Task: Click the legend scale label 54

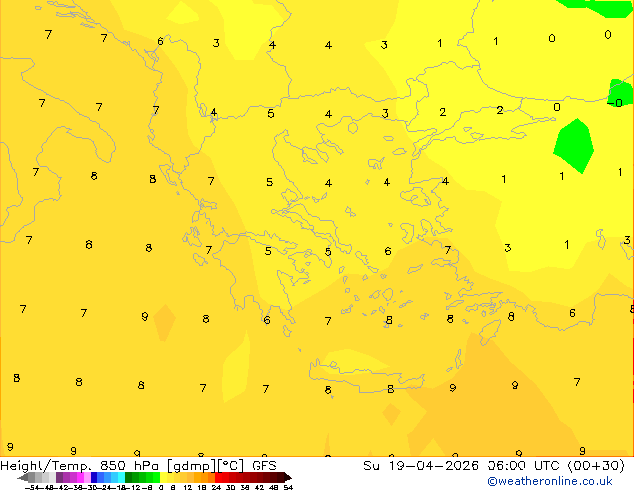Action: pyautogui.click(x=288, y=487)
